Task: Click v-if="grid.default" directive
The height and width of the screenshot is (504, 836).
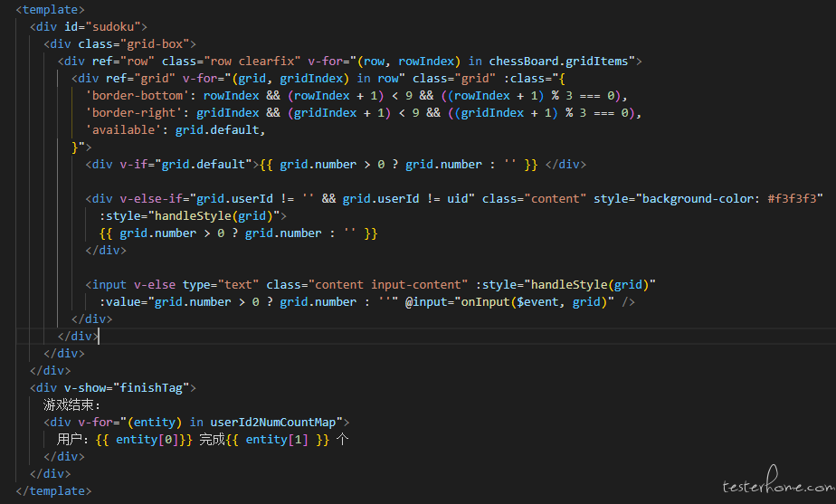Action: [185, 165]
